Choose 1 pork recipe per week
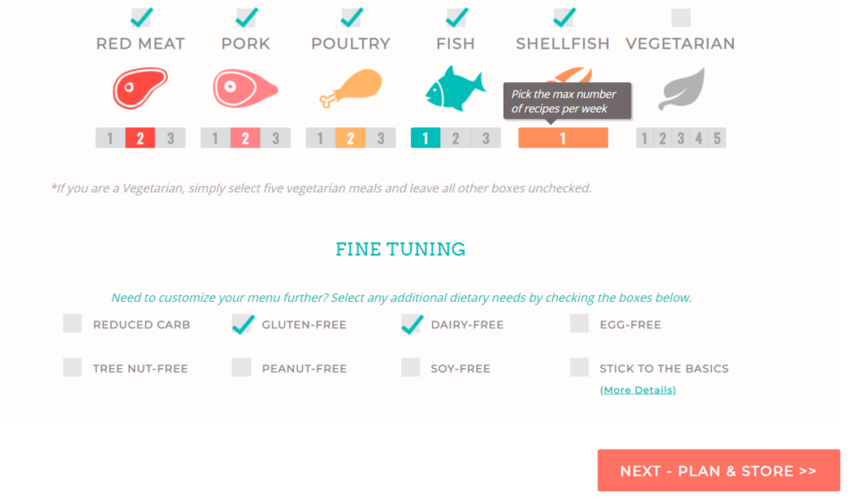Viewport: 868px width, 504px height. [215, 138]
